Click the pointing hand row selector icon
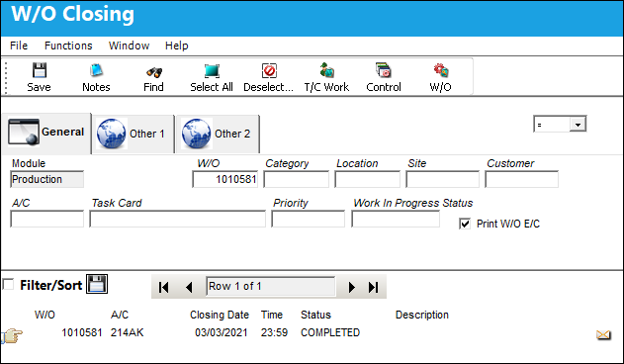 pos(12,335)
